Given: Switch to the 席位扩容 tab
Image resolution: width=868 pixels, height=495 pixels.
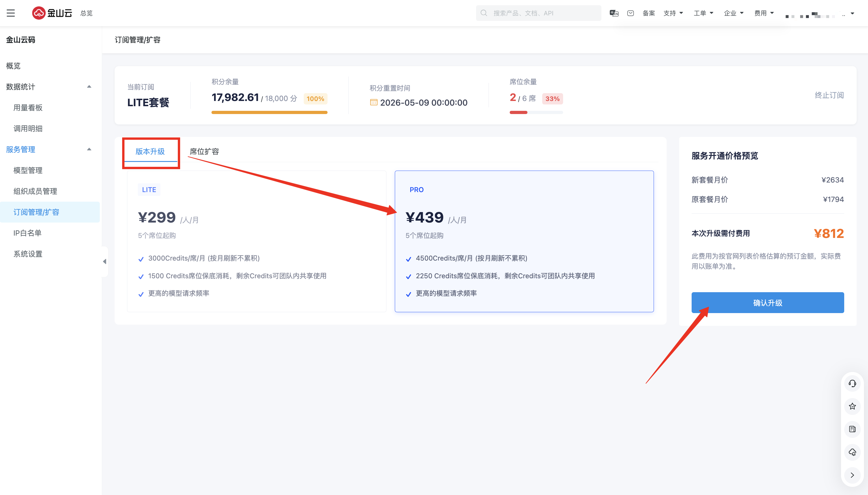Looking at the screenshot, I should (x=204, y=151).
